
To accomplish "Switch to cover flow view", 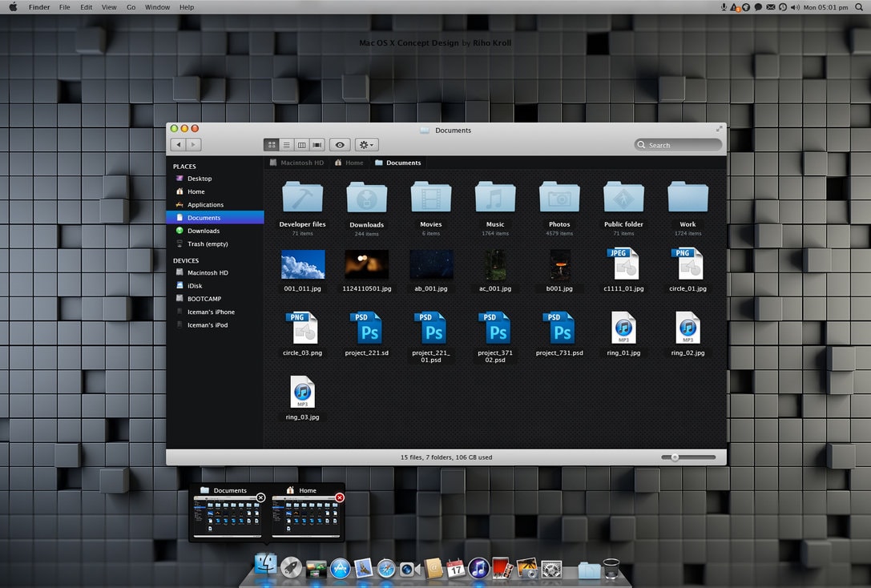I will click(x=317, y=145).
